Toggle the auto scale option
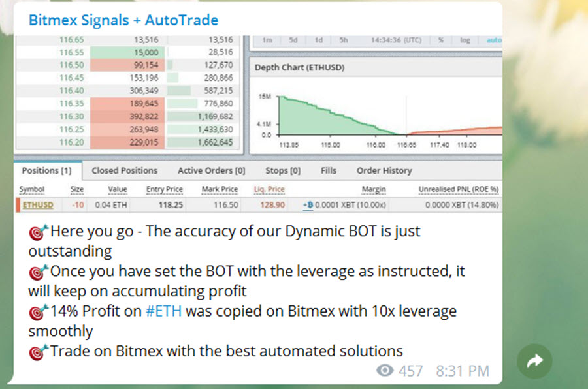This screenshot has height=389, width=588. (x=495, y=40)
